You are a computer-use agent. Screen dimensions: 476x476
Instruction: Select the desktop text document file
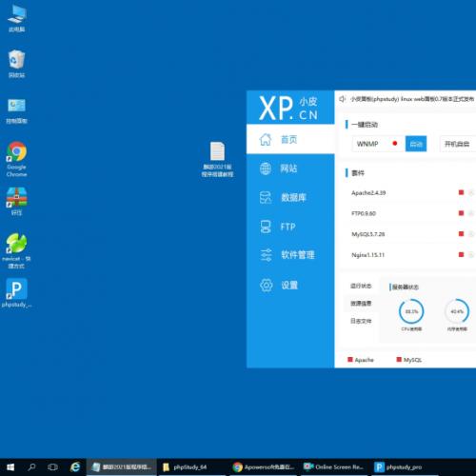218,159
